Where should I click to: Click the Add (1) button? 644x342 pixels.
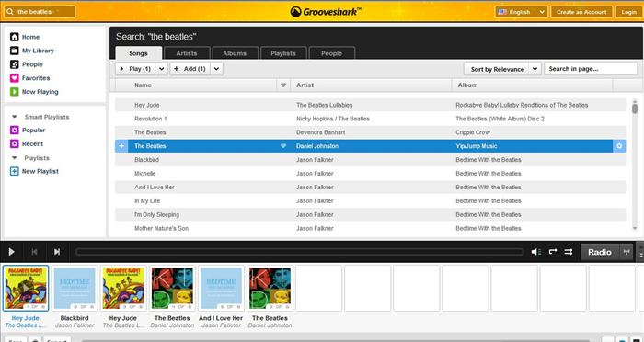point(190,69)
